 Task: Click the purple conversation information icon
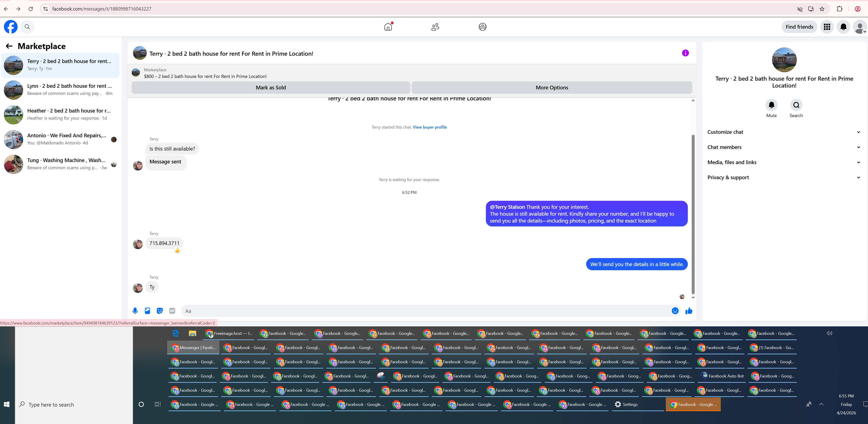[x=685, y=53]
